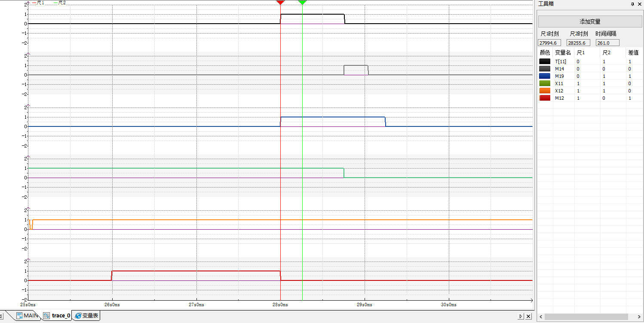Click the 变量名 column header
Viewport: 644px width, 323px height.
coord(563,52)
